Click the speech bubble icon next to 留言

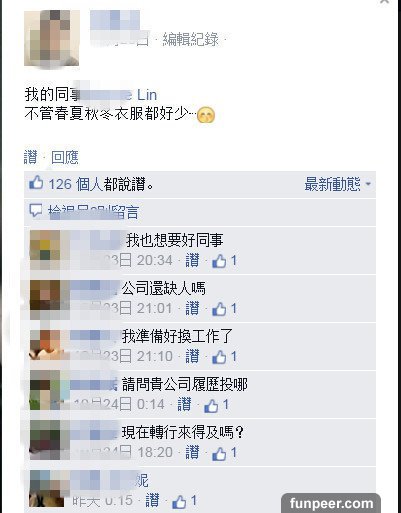tap(35, 210)
